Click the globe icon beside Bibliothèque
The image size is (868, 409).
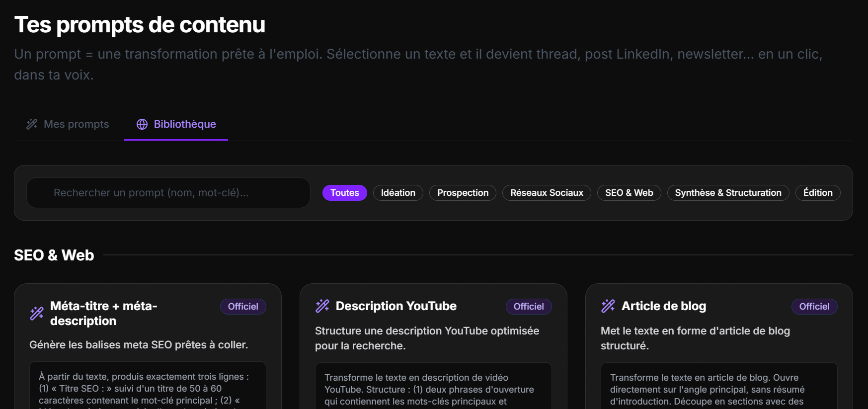142,124
